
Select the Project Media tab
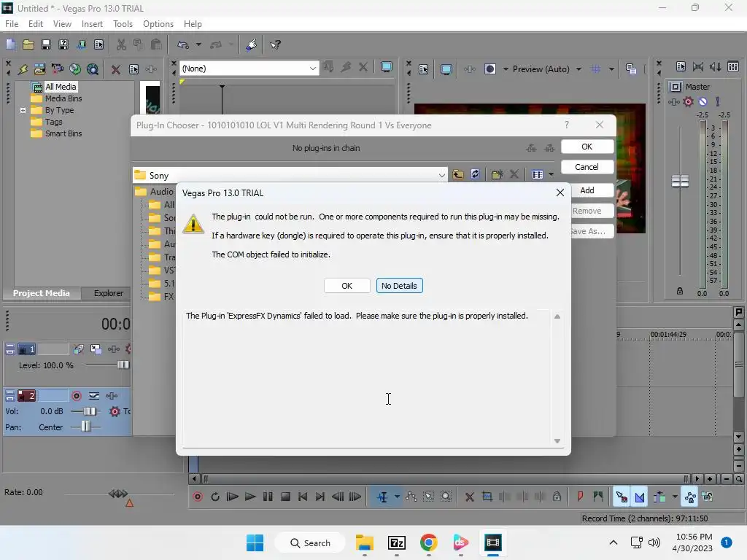point(42,293)
